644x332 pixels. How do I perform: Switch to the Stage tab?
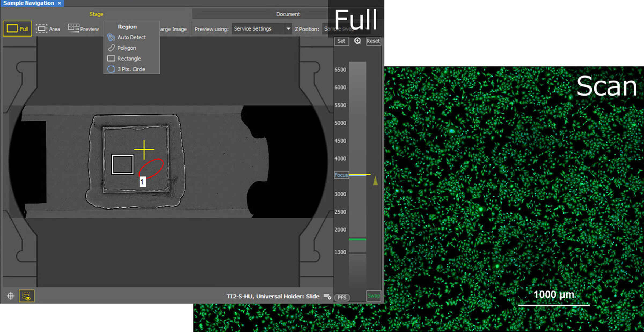(x=96, y=14)
